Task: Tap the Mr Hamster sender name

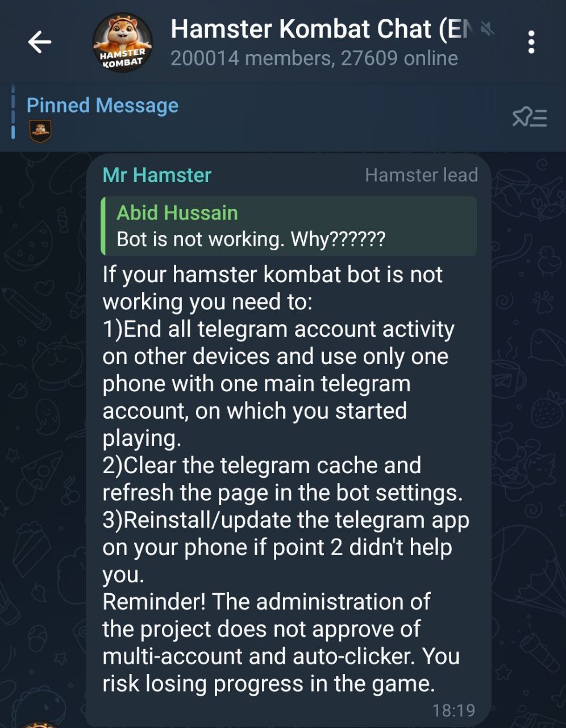Action: pos(157,175)
